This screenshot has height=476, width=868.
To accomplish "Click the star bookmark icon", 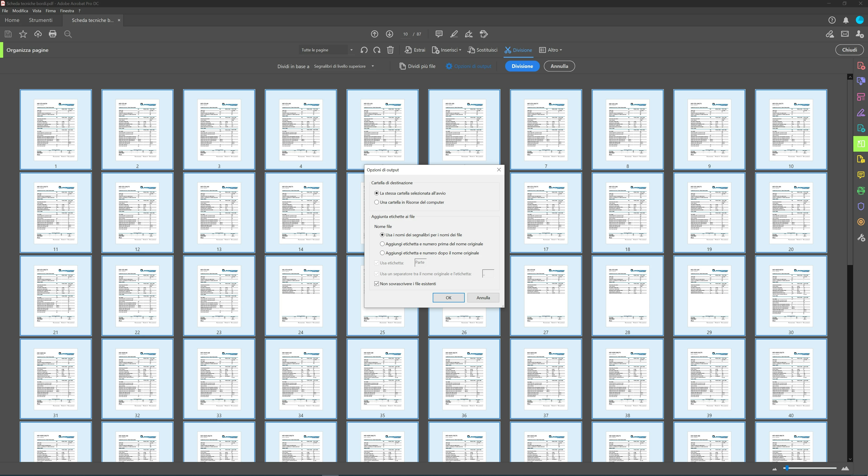I will [x=23, y=34].
